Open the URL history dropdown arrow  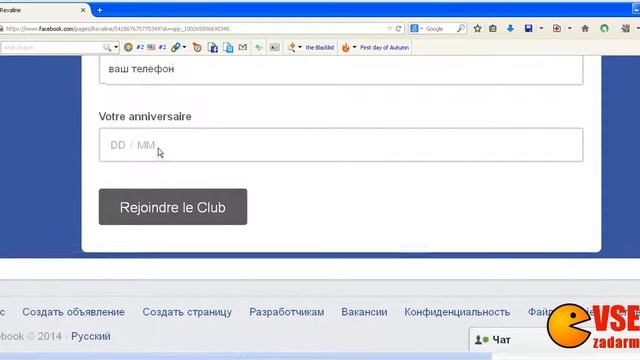(389, 29)
